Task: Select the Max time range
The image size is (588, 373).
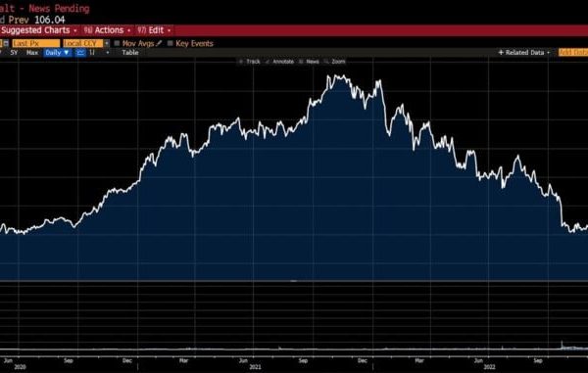Action: [x=32, y=53]
